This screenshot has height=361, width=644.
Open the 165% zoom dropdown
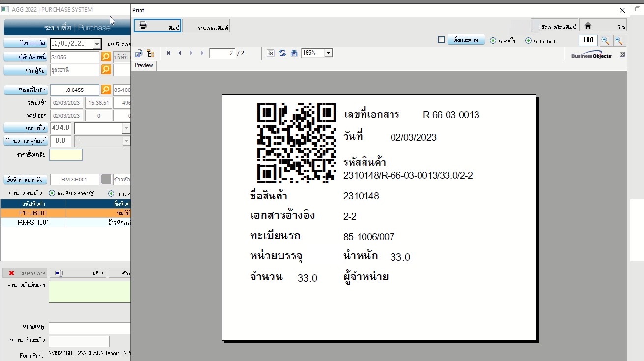328,53
